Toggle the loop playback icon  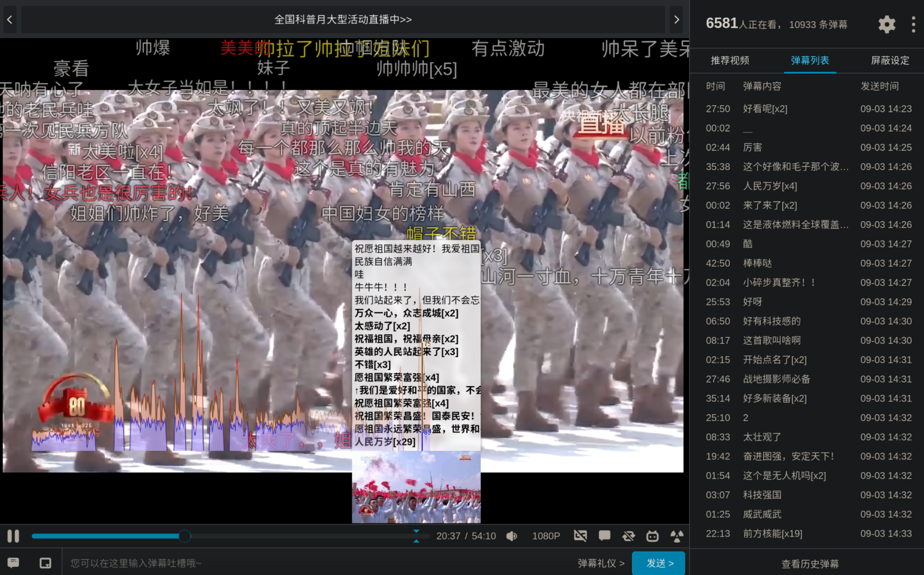pos(628,536)
